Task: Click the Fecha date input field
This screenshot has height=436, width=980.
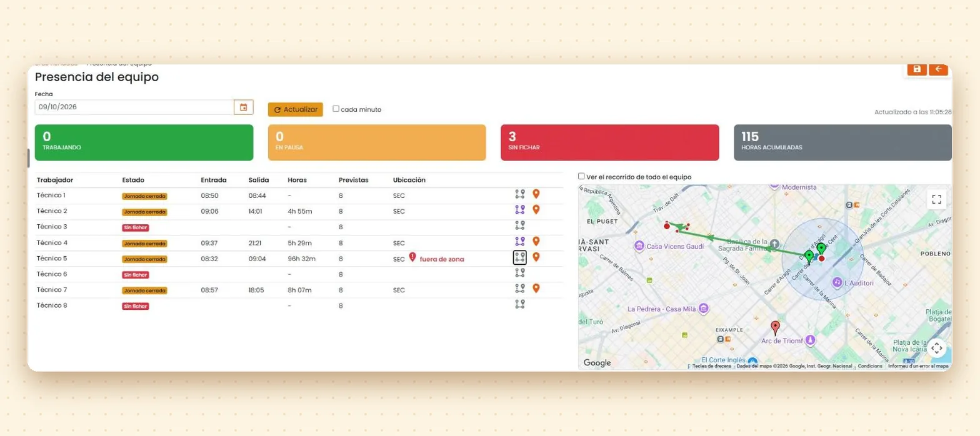Action: coord(134,107)
